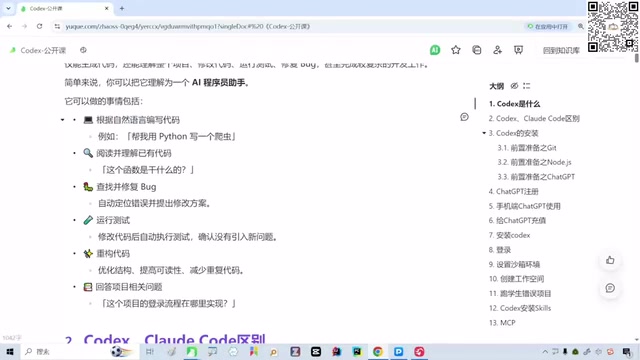640x360 pixels.
Task: Click the Codex-公开课 document title in header
Action: pyautogui.click(x=43, y=50)
